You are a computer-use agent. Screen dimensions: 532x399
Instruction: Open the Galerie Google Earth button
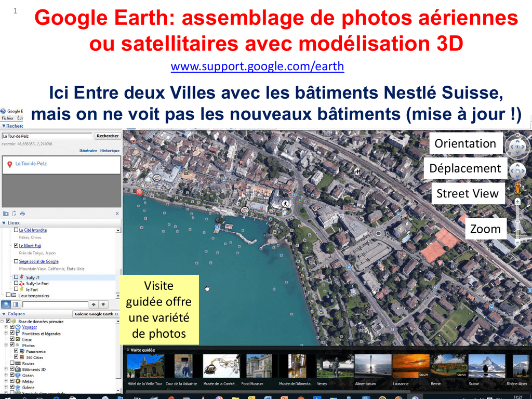(x=96, y=314)
